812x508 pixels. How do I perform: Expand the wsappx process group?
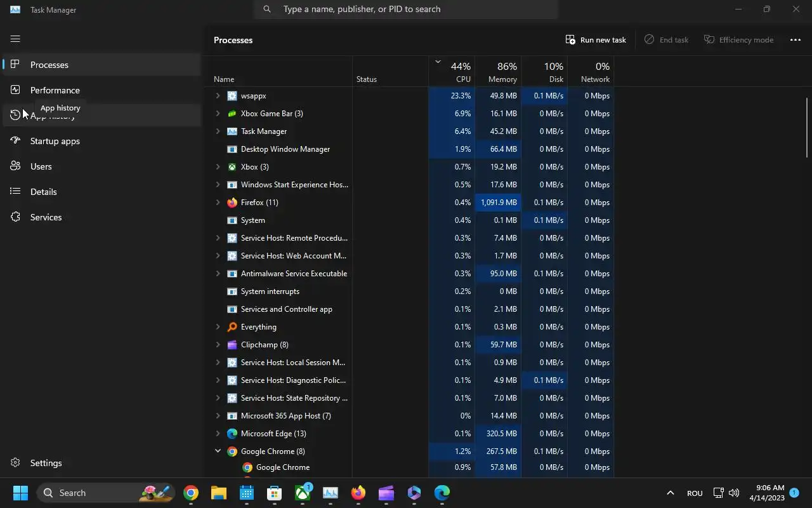click(218, 96)
